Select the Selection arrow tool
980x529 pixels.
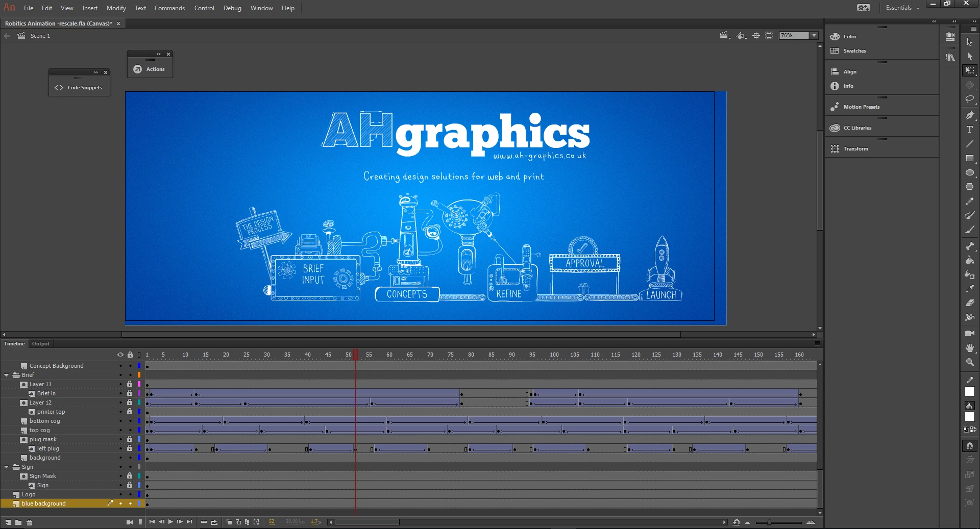[x=970, y=42]
